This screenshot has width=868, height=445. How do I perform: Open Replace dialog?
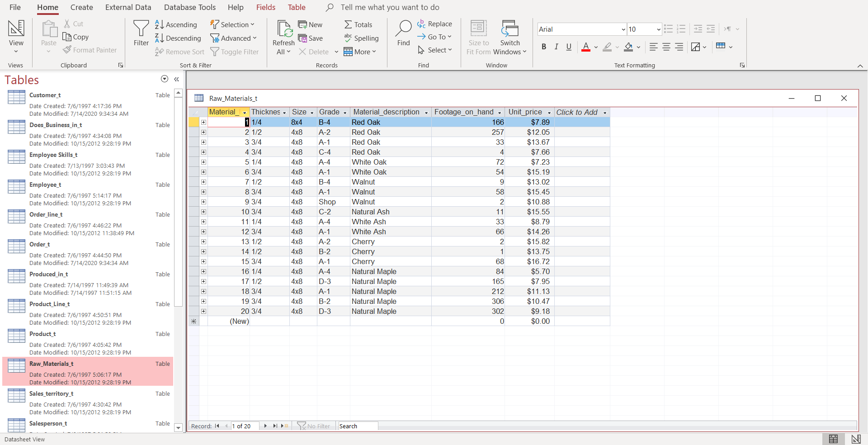point(434,24)
